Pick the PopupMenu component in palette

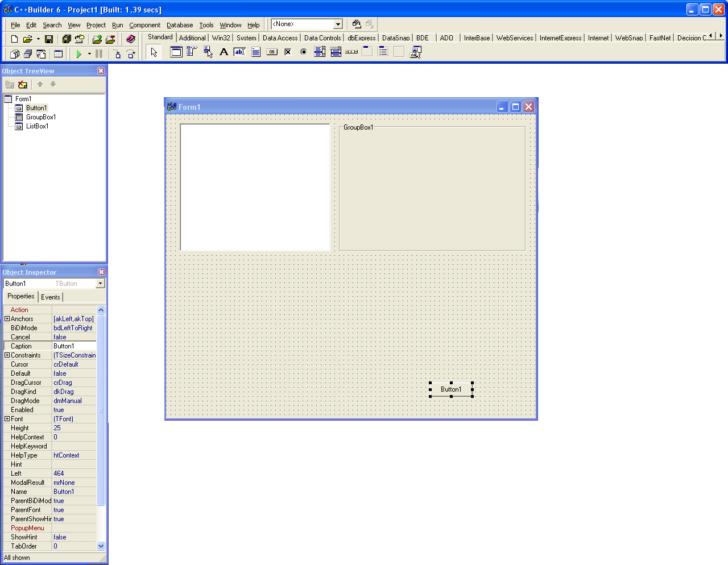coord(208,52)
